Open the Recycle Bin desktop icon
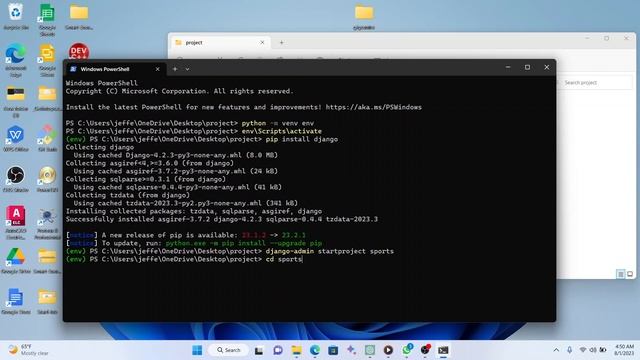The height and width of the screenshot is (360, 640). pos(16,16)
